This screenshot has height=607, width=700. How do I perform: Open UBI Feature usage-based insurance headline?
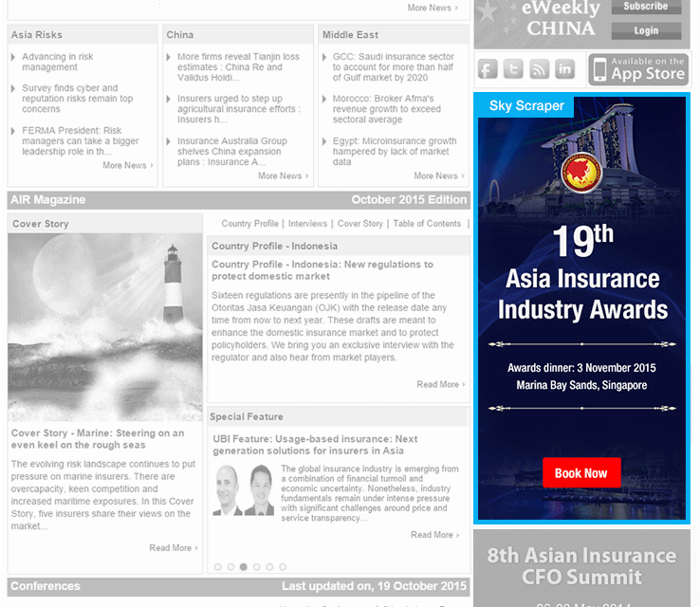point(315,445)
